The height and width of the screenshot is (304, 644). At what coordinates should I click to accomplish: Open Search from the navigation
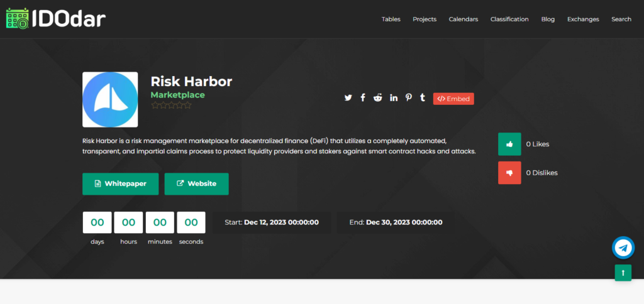point(621,19)
